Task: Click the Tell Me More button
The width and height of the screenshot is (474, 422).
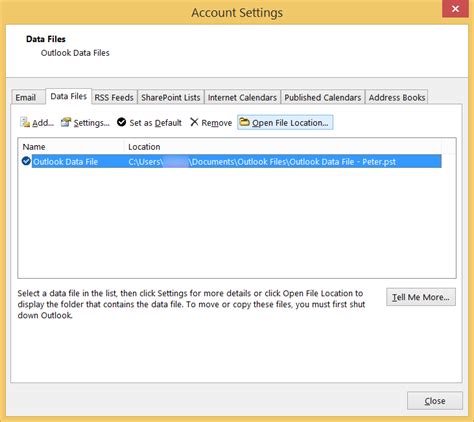Action: pyautogui.click(x=421, y=297)
